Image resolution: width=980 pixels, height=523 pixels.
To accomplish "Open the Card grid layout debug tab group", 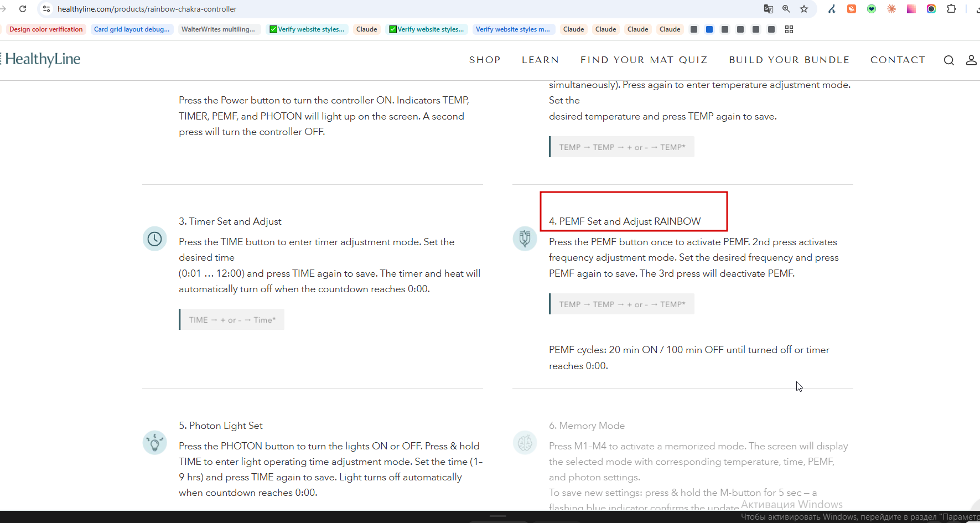I will 132,29.
